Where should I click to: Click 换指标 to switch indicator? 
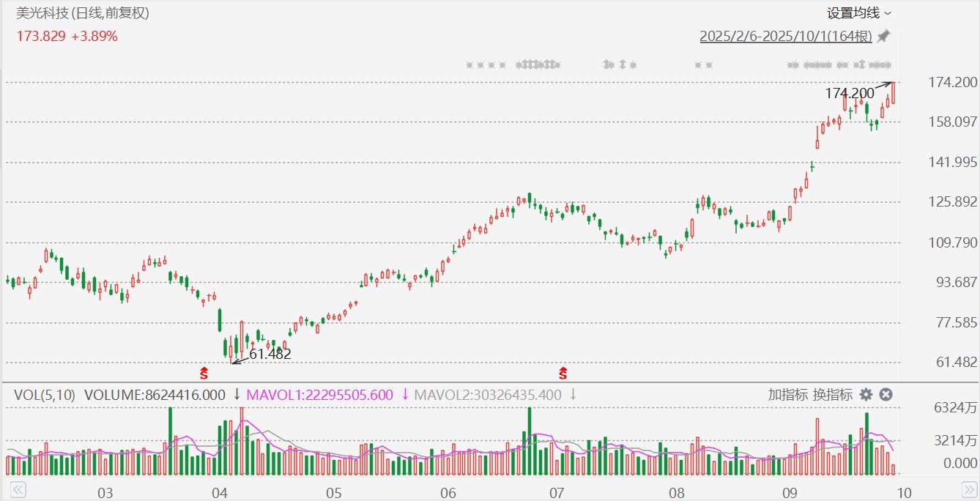(833, 395)
